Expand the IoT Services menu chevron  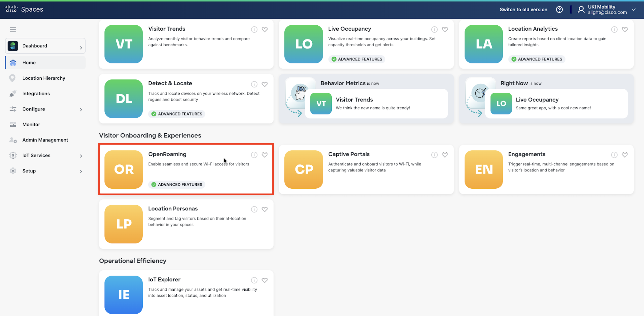(x=81, y=156)
